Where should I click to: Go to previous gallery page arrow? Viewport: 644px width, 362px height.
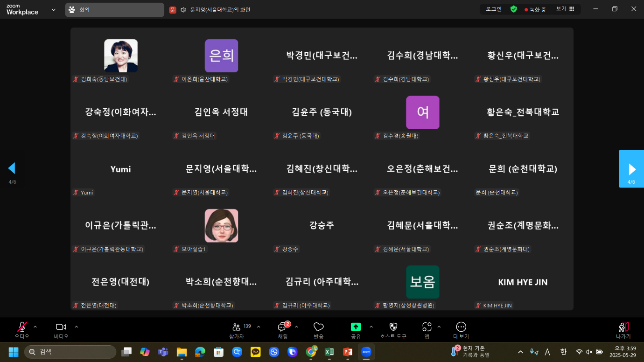(x=12, y=168)
